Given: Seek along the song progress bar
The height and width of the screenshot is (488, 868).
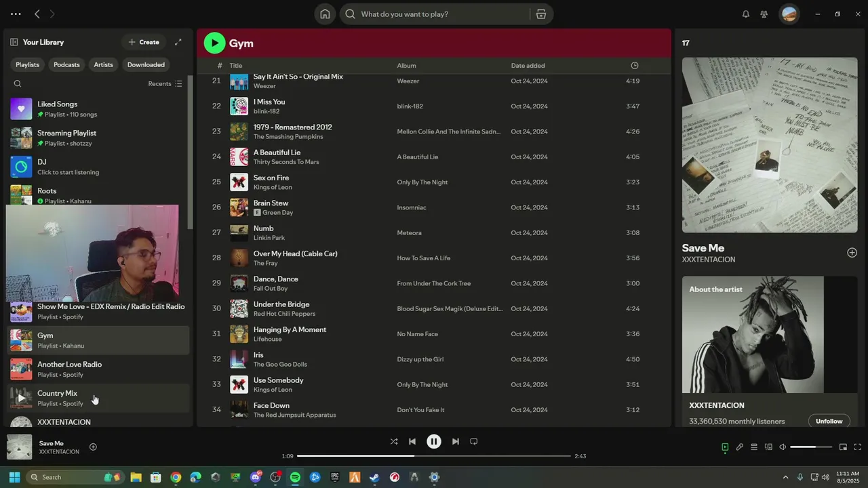Looking at the screenshot, I should pyautogui.click(x=434, y=456).
